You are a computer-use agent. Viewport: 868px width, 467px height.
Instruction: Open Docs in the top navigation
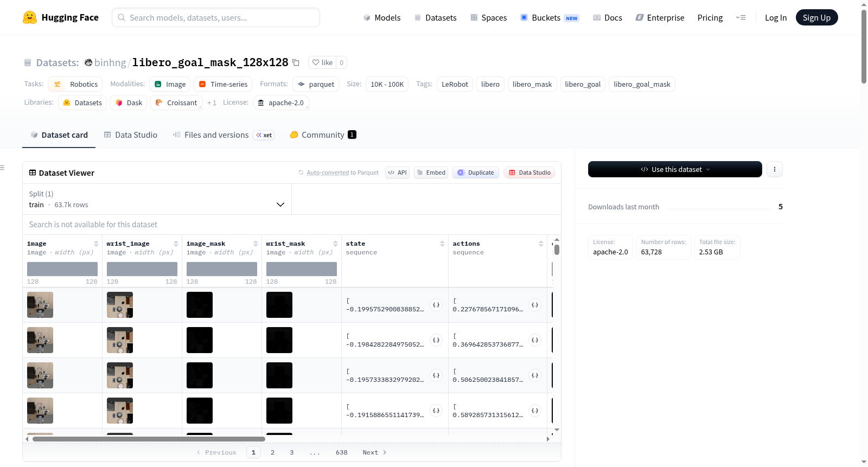tap(608, 17)
